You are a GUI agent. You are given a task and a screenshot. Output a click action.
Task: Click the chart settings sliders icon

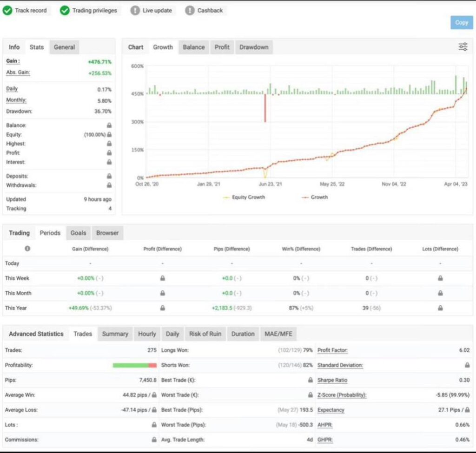coord(463,46)
